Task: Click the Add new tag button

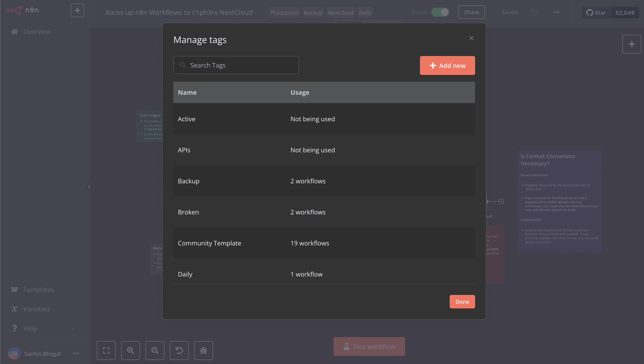Action: pyautogui.click(x=447, y=65)
